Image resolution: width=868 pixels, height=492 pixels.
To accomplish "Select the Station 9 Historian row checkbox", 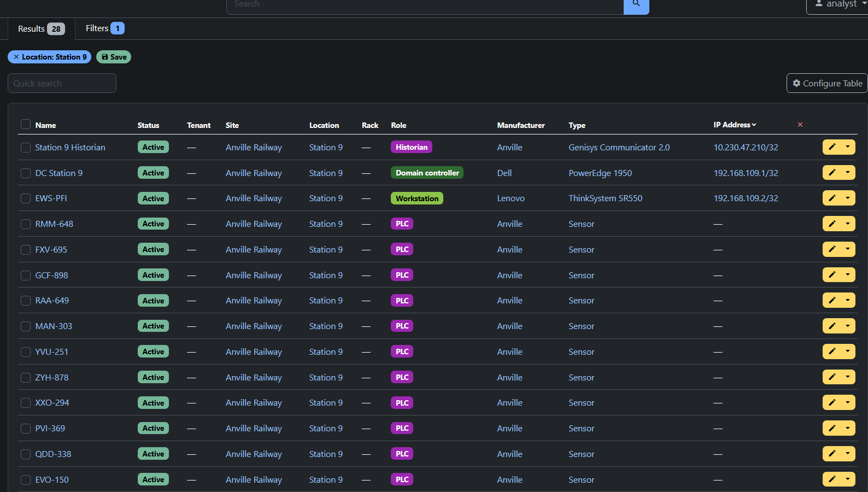I will click(x=26, y=148).
